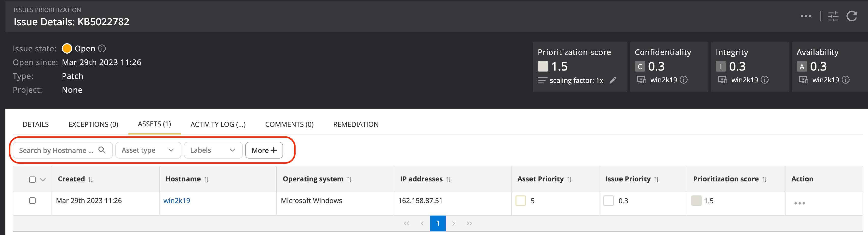
Task: Edit the scaling factor with the pencil icon
Action: click(x=613, y=80)
